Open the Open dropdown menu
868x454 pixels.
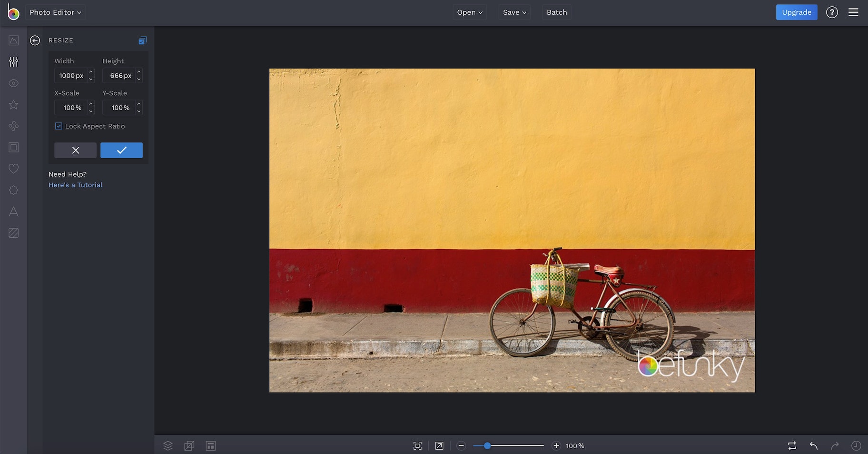(x=470, y=12)
